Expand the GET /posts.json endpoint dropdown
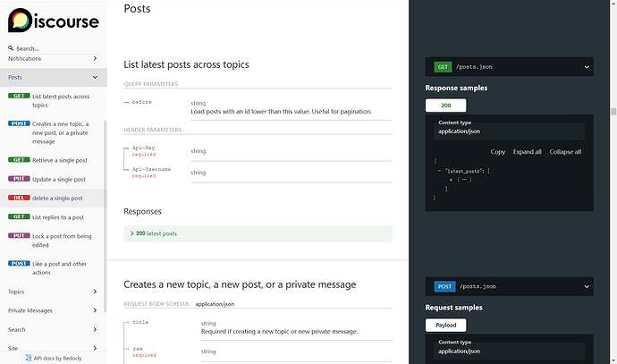 point(509,67)
